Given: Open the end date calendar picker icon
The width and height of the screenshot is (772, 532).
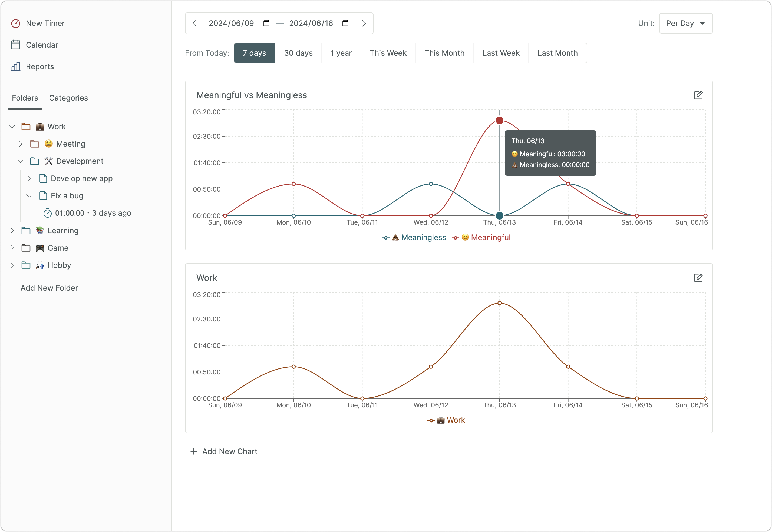Looking at the screenshot, I should tap(345, 23).
